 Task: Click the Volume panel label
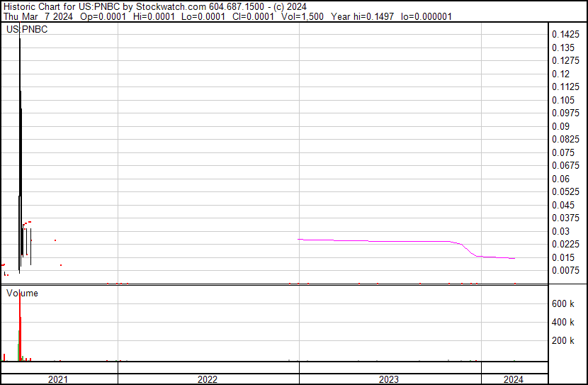tap(22, 293)
